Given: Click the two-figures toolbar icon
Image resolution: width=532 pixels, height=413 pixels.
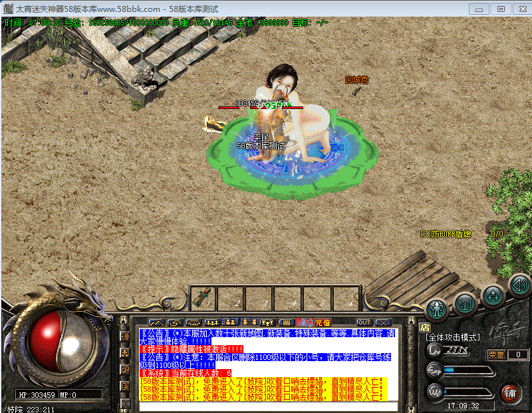Looking at the screenshot, I should point(230,322).
